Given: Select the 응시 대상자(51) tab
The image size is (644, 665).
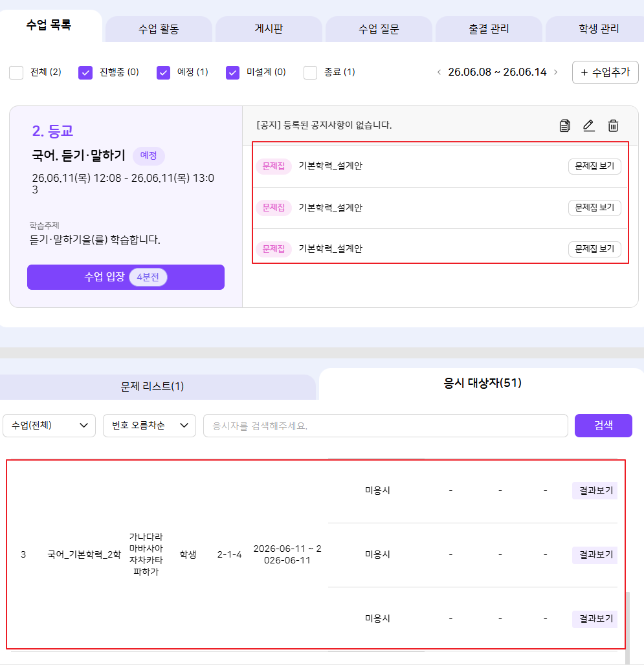Looking at the screenshot, I should 482,383.
